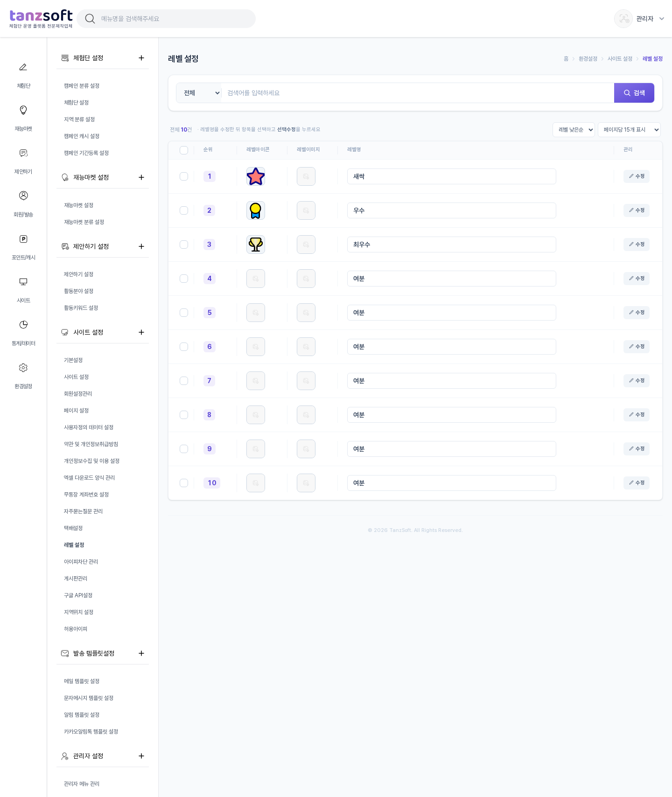
Task: Check the checkbox for level 5 row
Action: pos(184,313)
